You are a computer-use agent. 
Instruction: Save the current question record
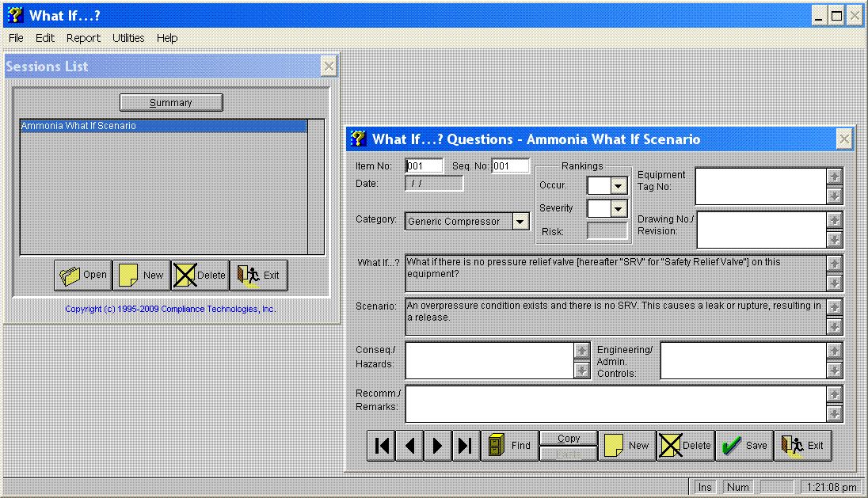click(x=744, y=446)
